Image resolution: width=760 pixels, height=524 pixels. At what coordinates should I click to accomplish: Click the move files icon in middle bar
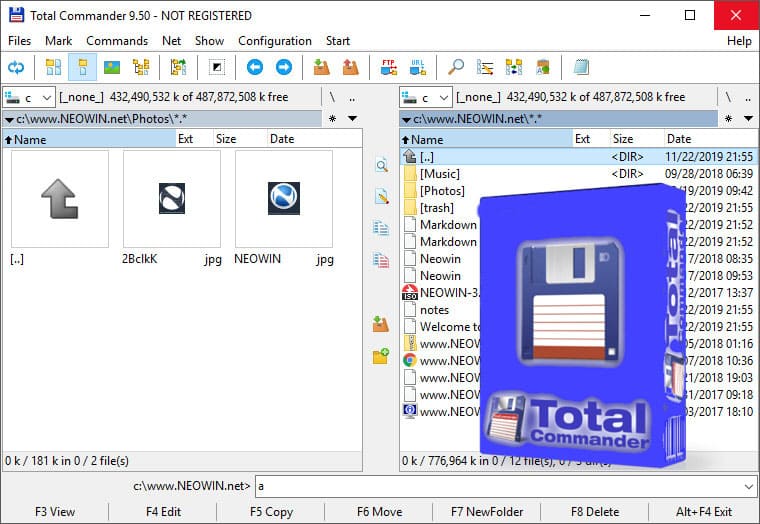381,260
